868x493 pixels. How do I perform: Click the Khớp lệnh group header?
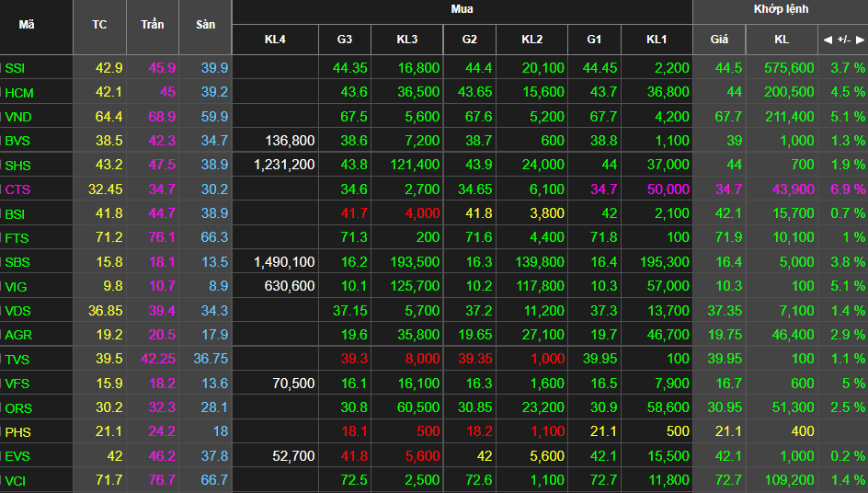coord(781,9)
